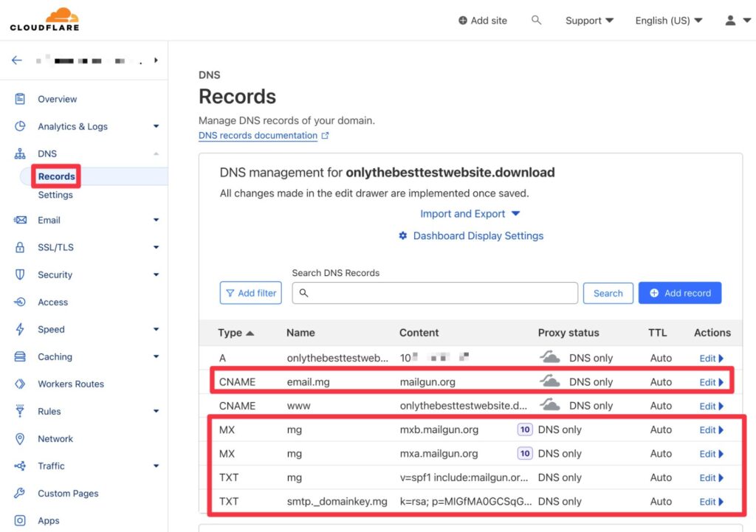Image resolution: width=756 pixels, height=532 pixels.
Task: Click the Add record button
Action: click(679, 293)
